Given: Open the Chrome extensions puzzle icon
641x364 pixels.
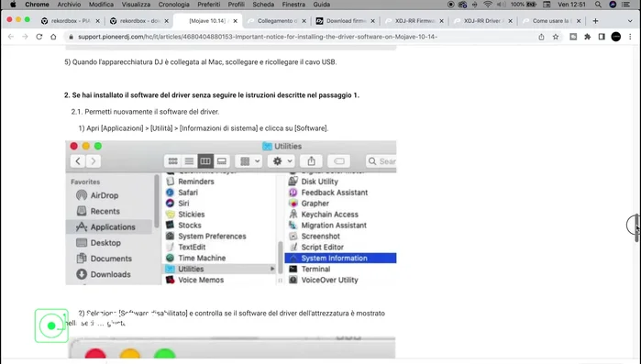Looking at the screenshot, I should click(588, 37).
